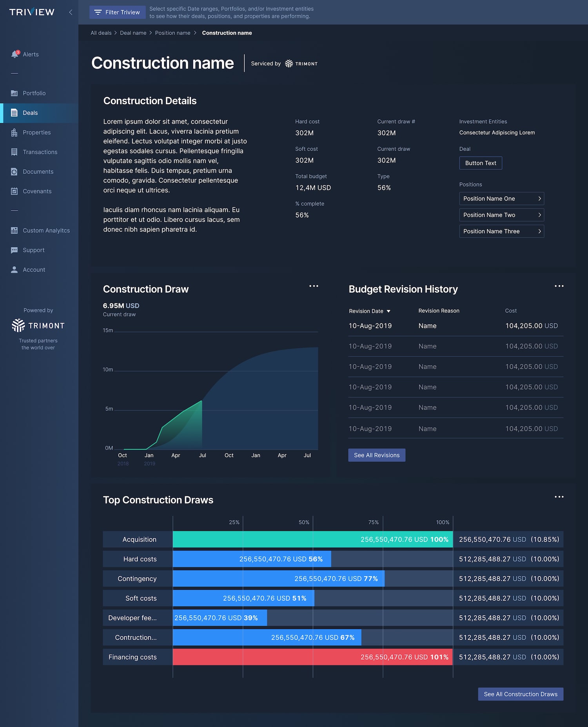Navigate to All deals breadcrumb
This screenshot has height=727, width=588.
point(101,33)
